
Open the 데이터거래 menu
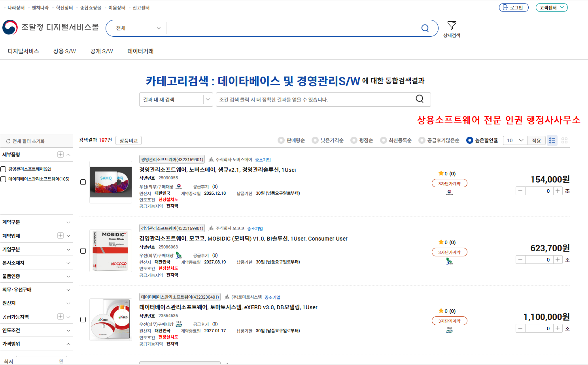click(140, 51)
